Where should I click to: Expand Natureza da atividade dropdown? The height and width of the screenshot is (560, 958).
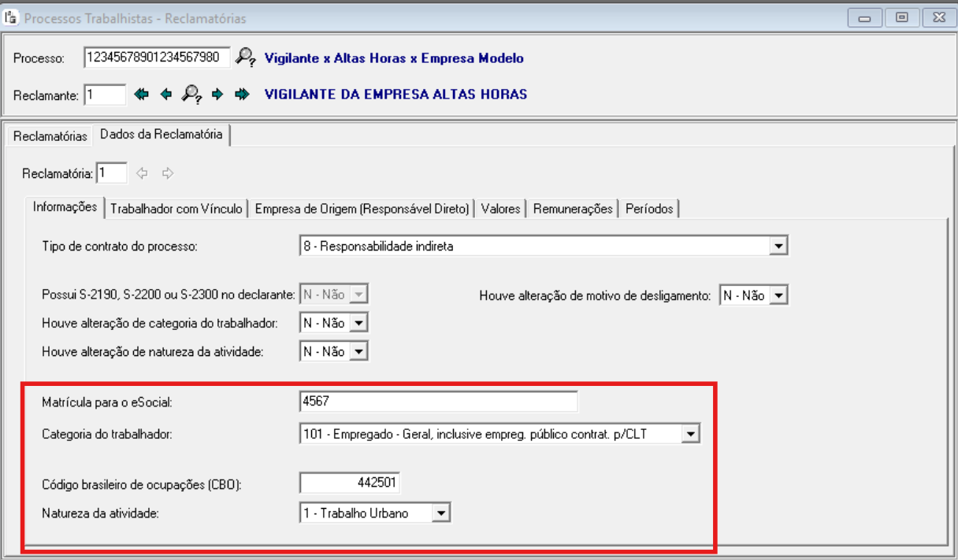pyautogui.click(x=442, y=514)
